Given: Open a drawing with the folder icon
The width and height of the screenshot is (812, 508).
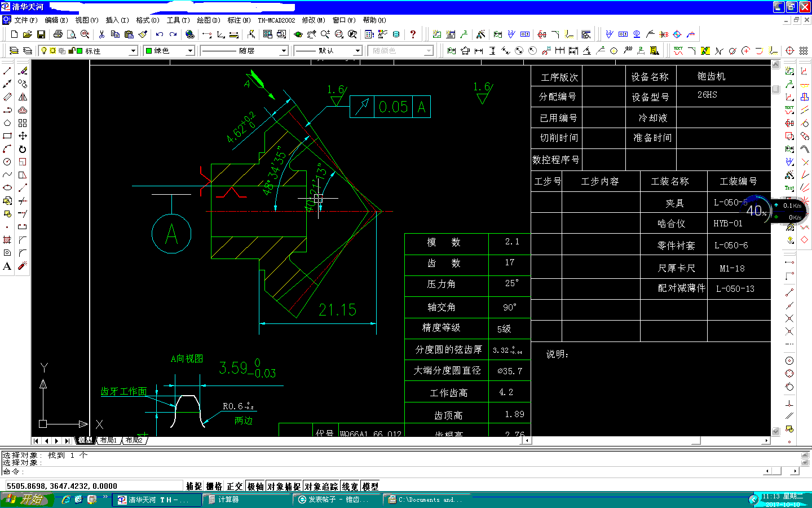Looking at the screenshot, I should [28, 34].
